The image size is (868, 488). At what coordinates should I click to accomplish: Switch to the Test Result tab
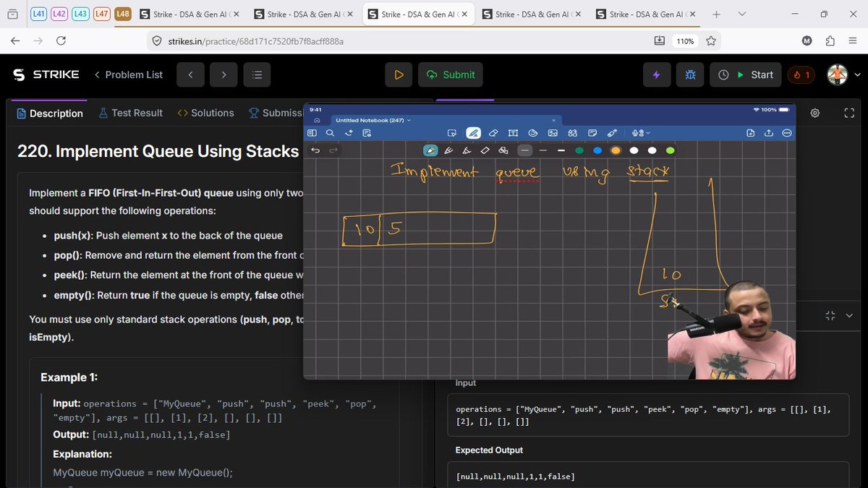[x=131, y=113]
